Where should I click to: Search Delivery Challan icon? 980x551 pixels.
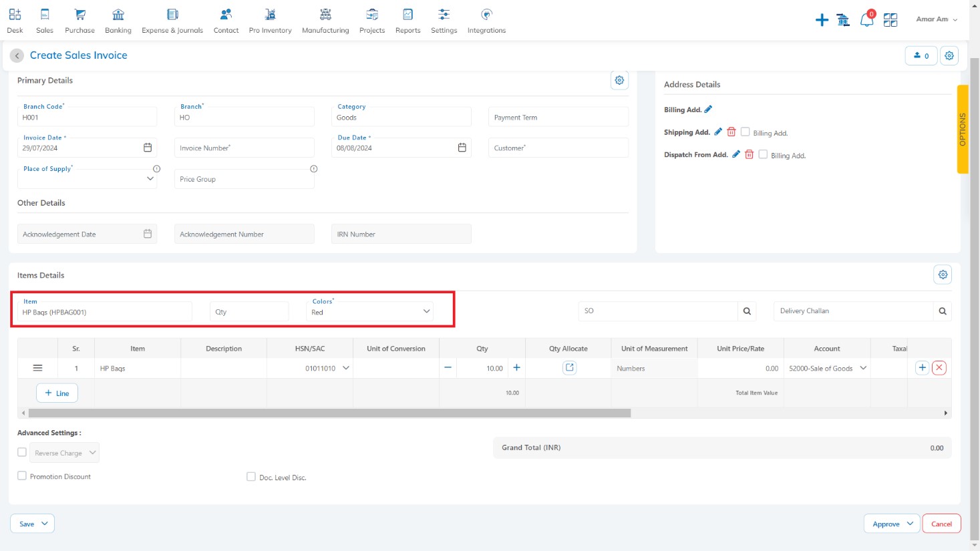tap(943, 311)
